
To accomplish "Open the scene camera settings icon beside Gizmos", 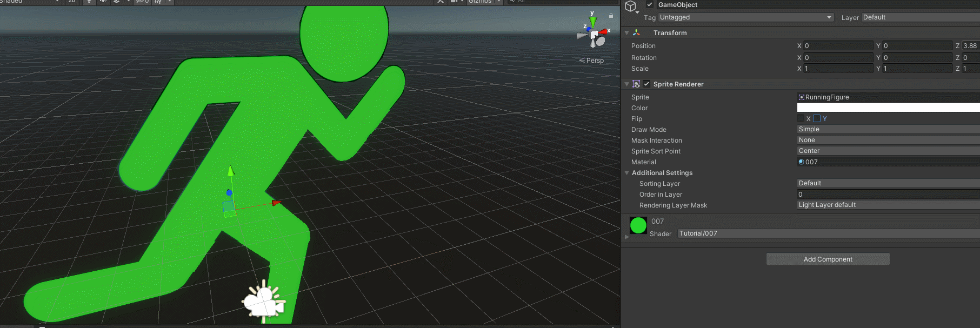I will 455,2.
